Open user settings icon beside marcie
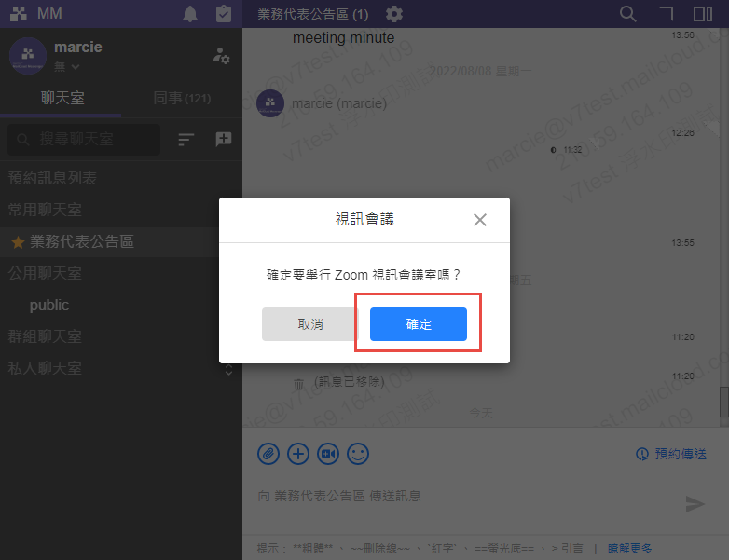This screenshot has height=560, width=729. 221,56
